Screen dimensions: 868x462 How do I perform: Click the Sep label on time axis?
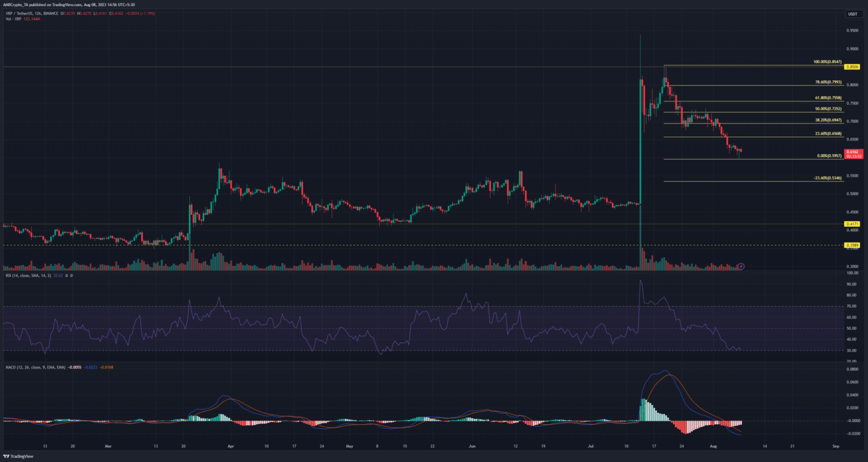pyautogui.click(x=835, y=446)
